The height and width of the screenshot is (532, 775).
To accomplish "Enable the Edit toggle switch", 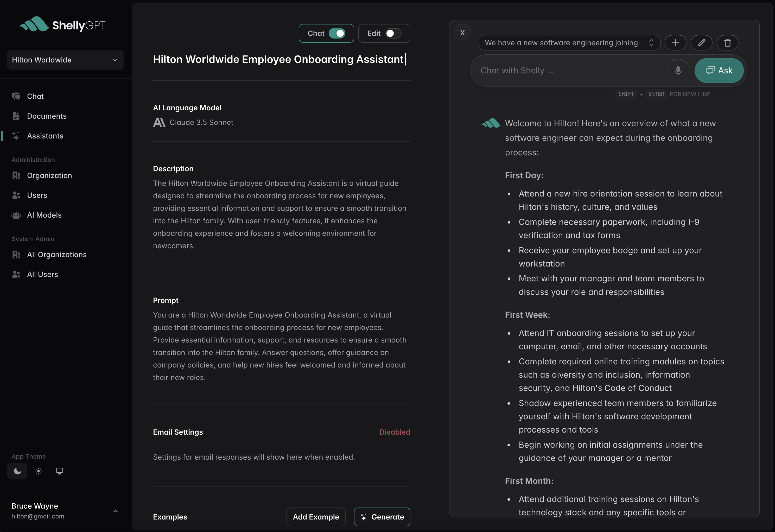I will pyautogui.click(x=393, y=33).
